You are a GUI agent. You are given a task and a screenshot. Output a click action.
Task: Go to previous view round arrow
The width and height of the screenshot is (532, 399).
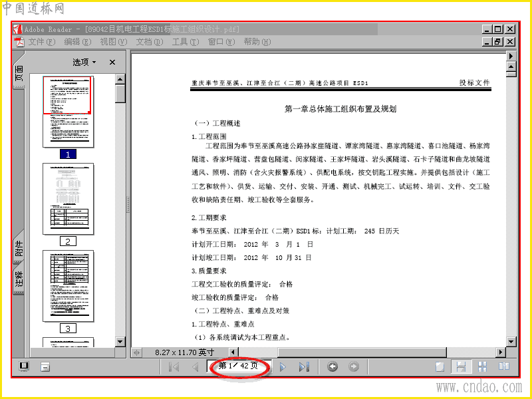332,367
